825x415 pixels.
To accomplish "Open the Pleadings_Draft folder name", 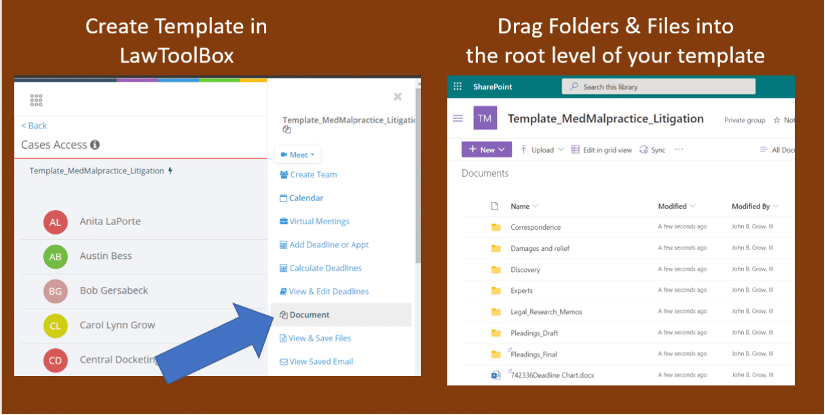I will pos(534,333).
